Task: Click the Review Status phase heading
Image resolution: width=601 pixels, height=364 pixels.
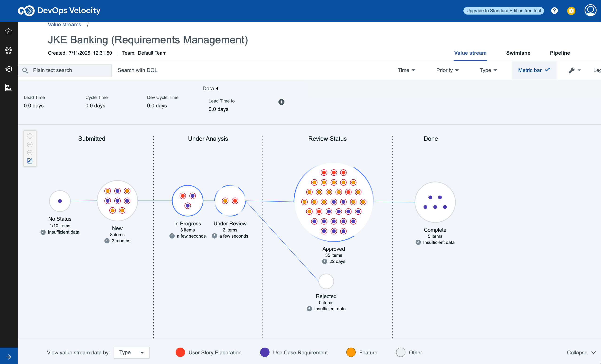Action: click(x=327, y=139)
